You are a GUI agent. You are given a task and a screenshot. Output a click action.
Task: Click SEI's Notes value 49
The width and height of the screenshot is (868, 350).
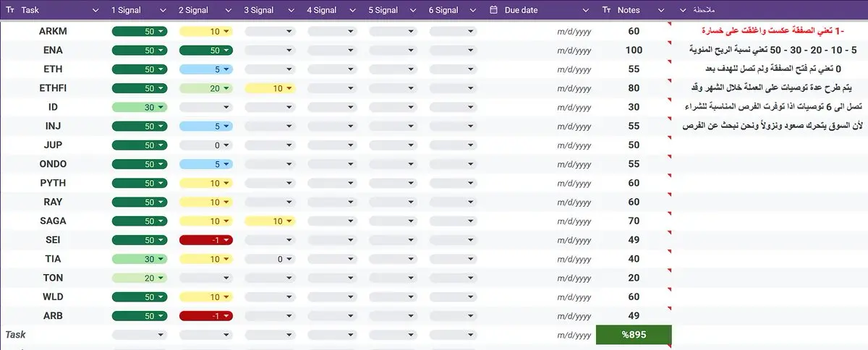click(634, 239)
